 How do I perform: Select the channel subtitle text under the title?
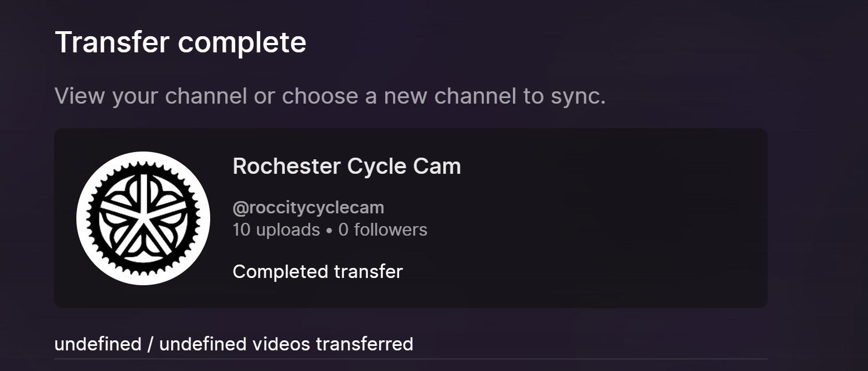click(308, 207)
